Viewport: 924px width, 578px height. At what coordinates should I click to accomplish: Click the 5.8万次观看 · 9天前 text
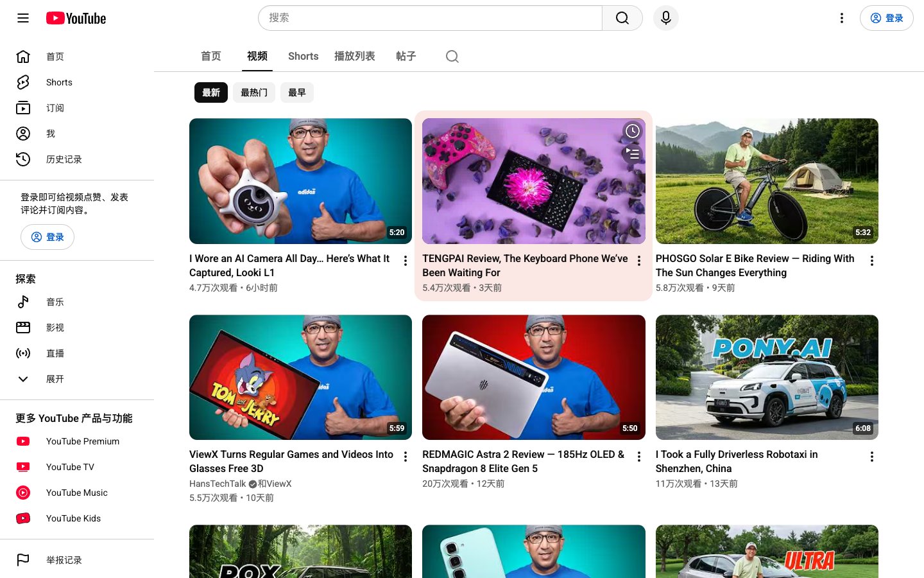[696, 288]
